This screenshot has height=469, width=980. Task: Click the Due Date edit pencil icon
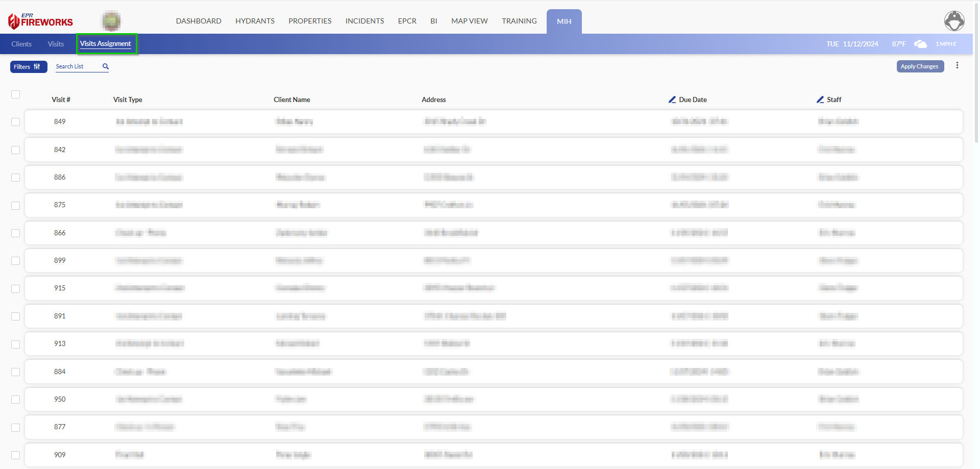coord(672,100)
